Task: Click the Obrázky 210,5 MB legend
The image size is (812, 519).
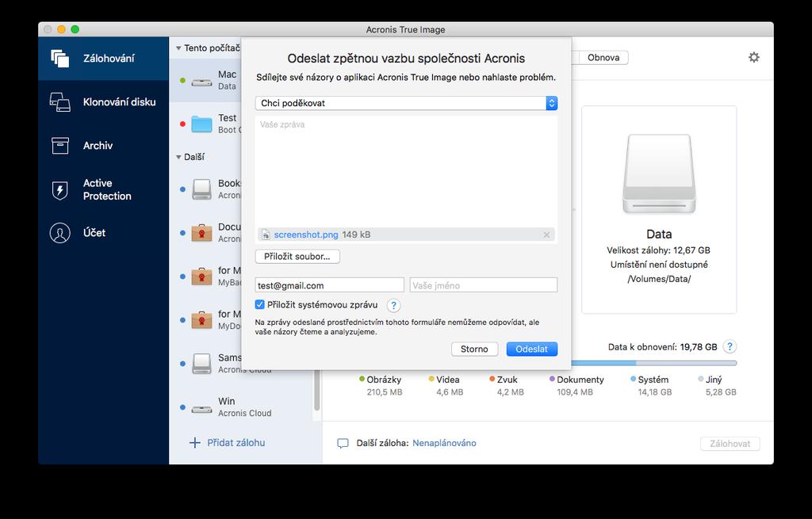Action: [381, 386]
